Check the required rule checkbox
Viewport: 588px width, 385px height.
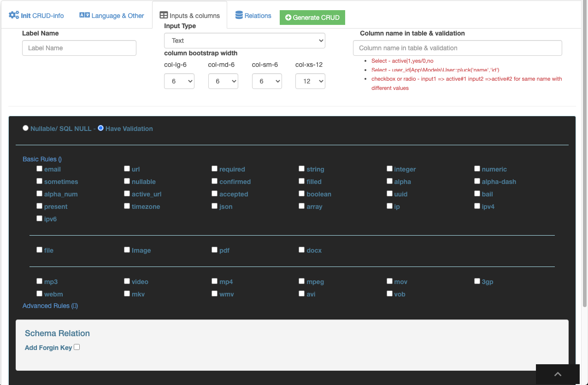214,169
